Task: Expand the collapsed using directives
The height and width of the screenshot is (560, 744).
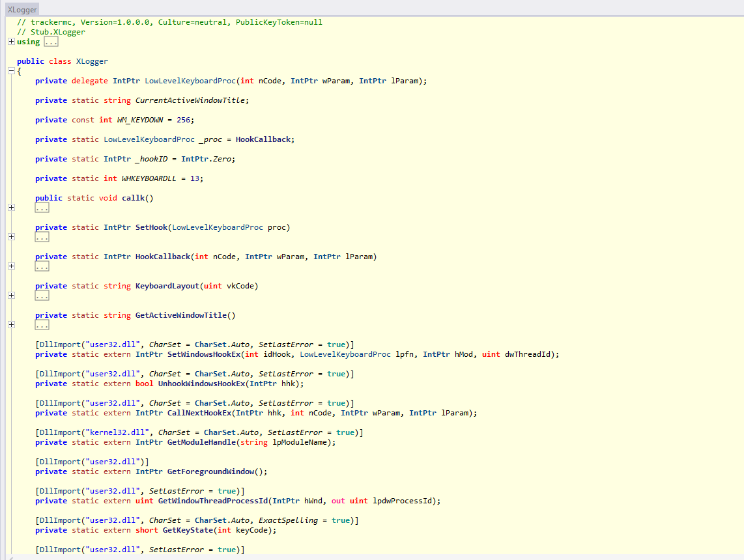Action: pyautogui.click(x=11, y=42)
